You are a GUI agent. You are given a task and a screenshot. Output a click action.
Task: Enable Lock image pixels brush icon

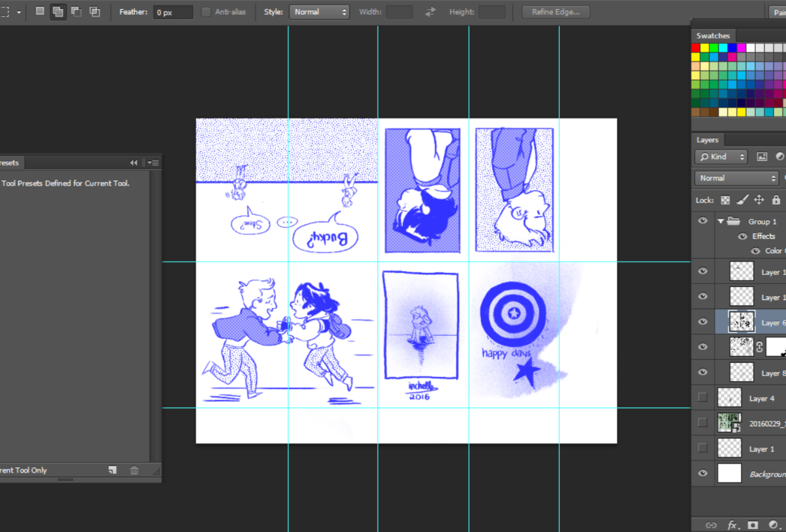[742, 200]
